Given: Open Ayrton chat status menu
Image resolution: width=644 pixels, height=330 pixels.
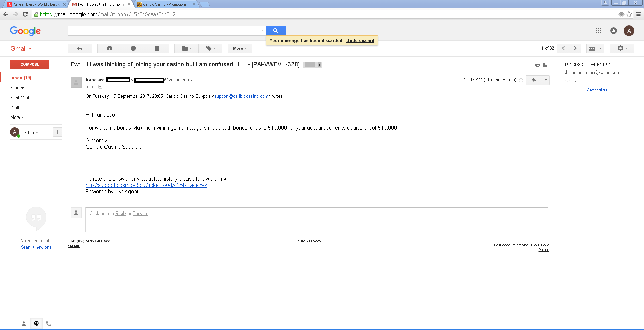Looking at the screenshot, I should (30, 133).
